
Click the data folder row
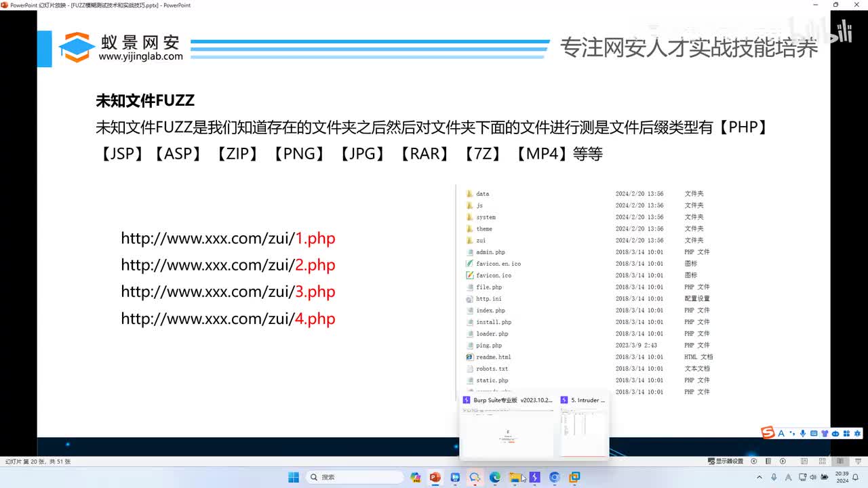[585, 194]
